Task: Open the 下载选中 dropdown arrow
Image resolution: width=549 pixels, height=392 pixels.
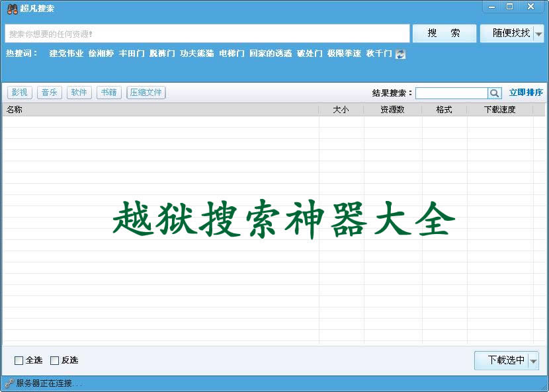Action: [x=534, y=360]
